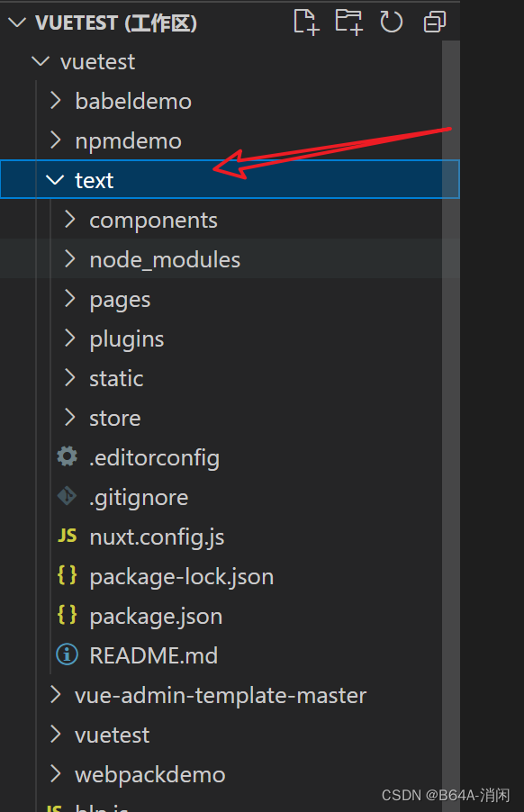Expand the components folder
Viewport: 524px width, 812px height.
70,220
